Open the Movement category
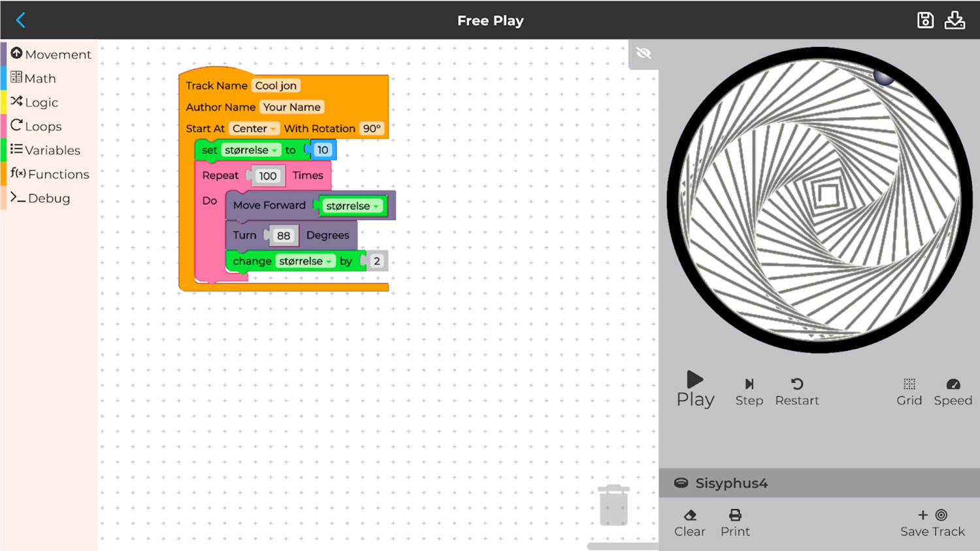 (51, 54)
